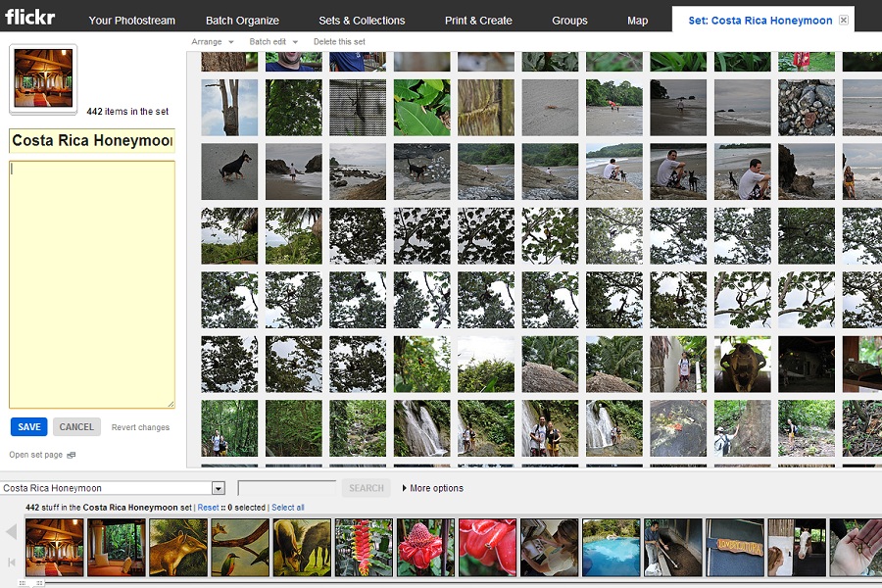
Task: Run the SEARCH button
Action: coord(365,487)
